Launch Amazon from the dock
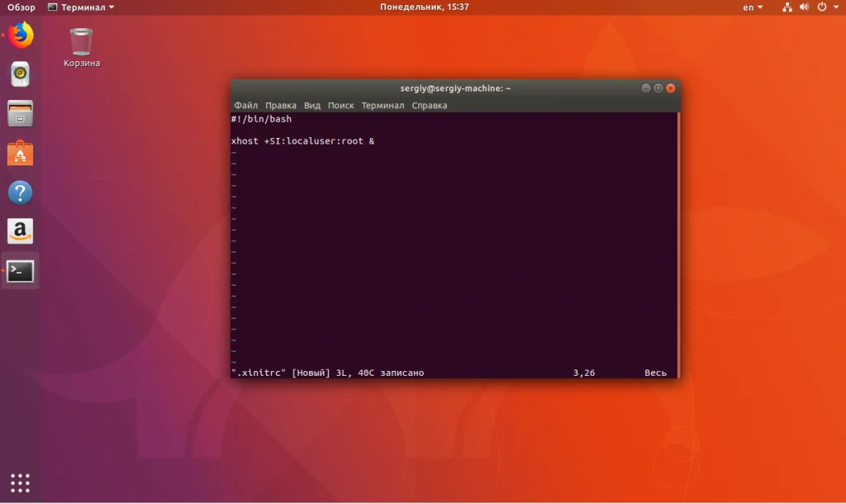 coord(20,231)
